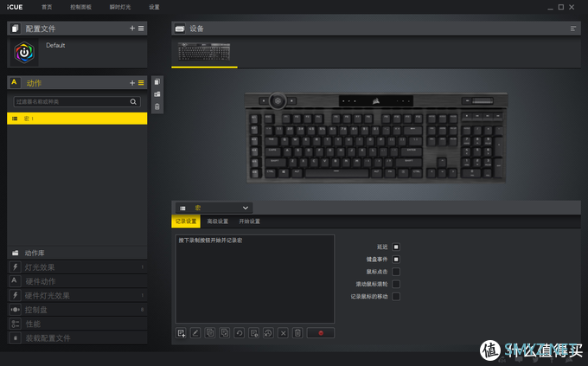Select the keyboard device thumbnail
Screen dimensions: 588x366
pos(204,52)
